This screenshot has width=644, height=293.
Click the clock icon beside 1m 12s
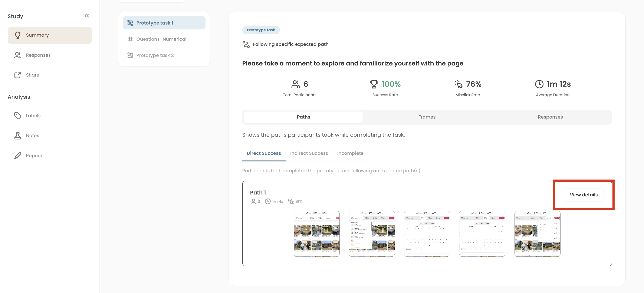click(539, 84)
